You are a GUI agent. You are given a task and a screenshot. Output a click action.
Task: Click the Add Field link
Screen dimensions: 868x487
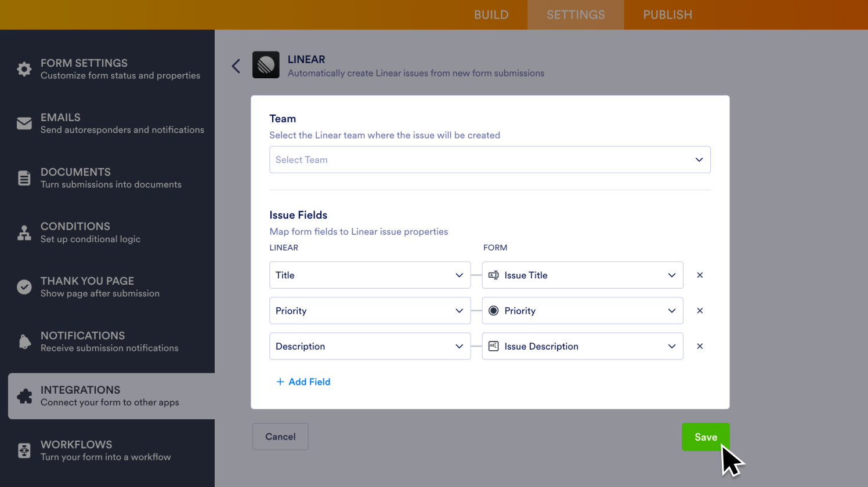(x=303, y=381)
